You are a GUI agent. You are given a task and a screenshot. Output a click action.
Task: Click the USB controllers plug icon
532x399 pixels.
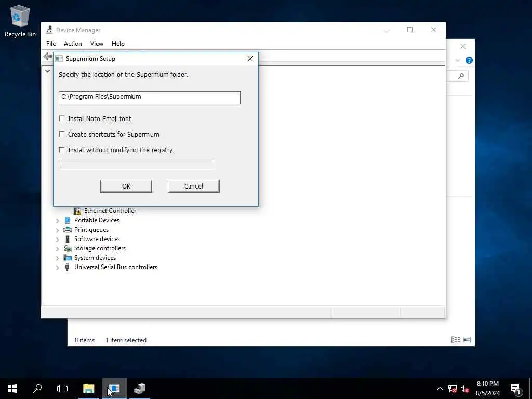[68, 267]
